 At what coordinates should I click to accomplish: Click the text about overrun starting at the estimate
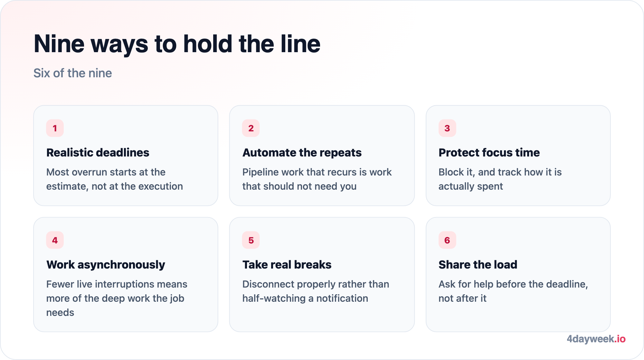(x=115, y=179)
